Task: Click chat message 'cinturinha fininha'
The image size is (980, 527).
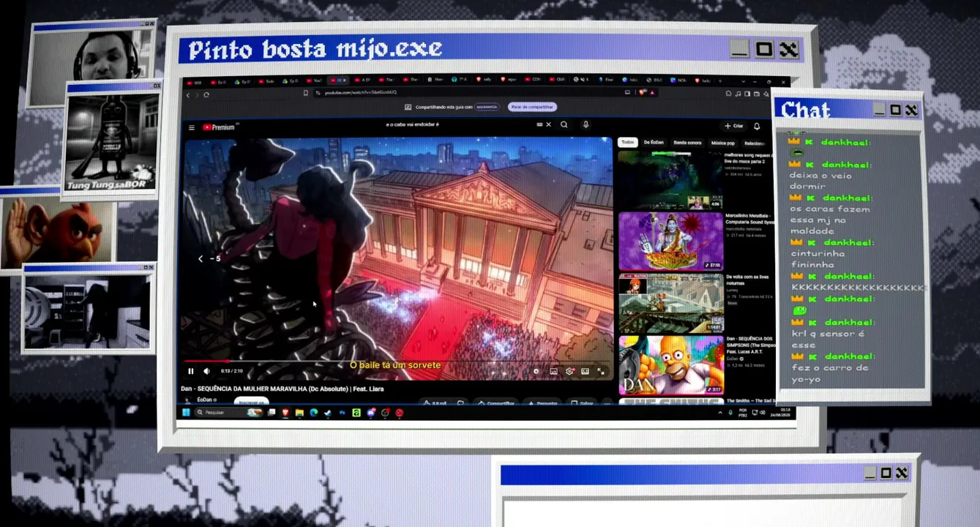Action: tap(818, 259)
